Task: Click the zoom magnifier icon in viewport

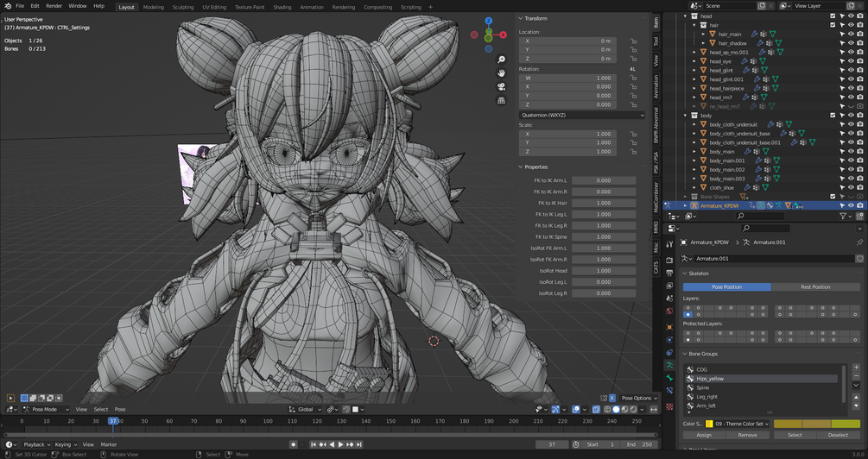Action: (x=502, y=60)
